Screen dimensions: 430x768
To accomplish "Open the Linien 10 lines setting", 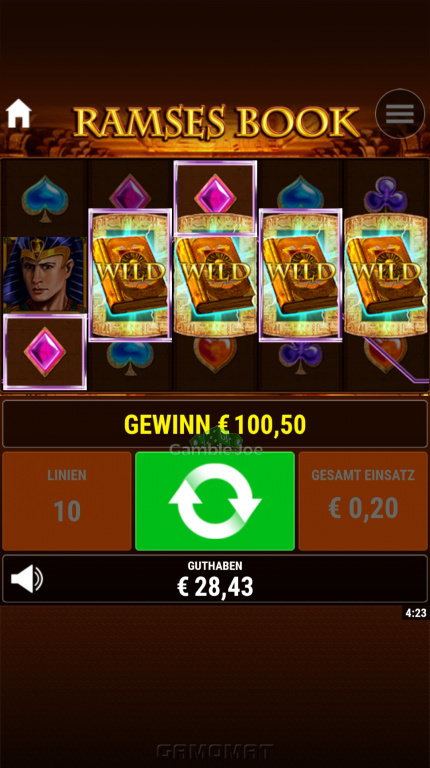I will coord(67,501).
